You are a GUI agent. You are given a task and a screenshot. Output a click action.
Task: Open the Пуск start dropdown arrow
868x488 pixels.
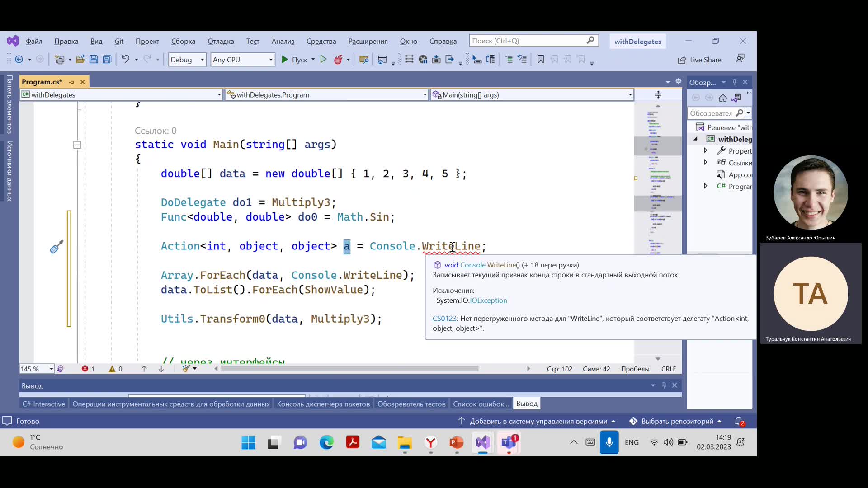pos(313,60)
